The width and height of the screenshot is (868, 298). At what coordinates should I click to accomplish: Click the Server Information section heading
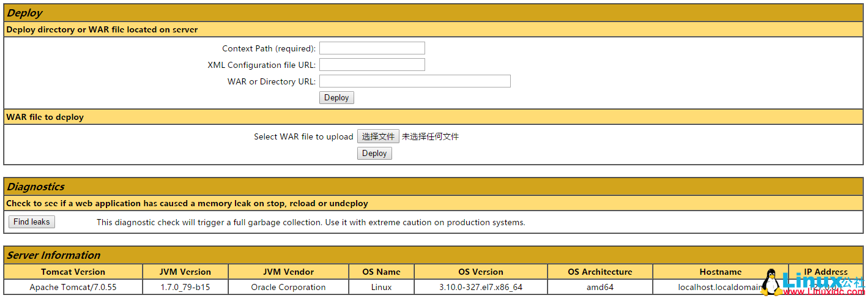point(53,255)
